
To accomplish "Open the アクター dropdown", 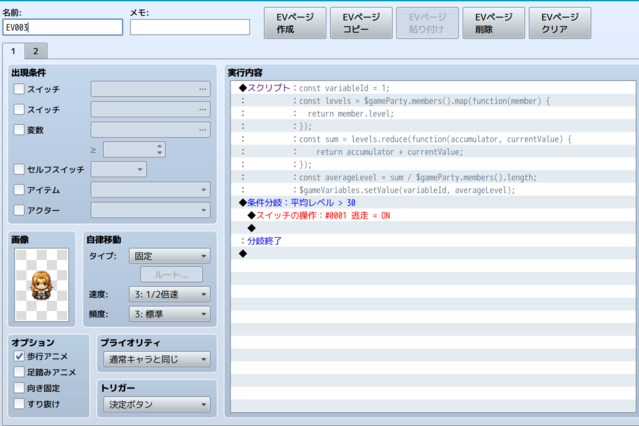I will tap(150, 210).
